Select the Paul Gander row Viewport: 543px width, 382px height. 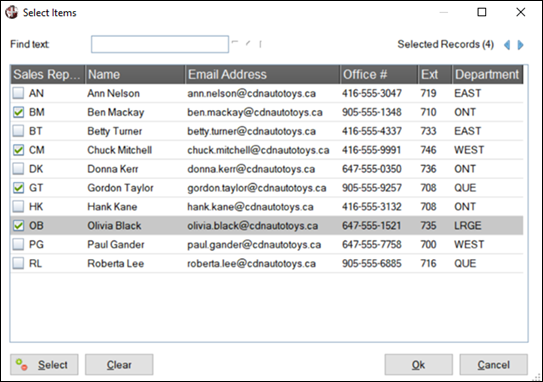pos(267,245)
